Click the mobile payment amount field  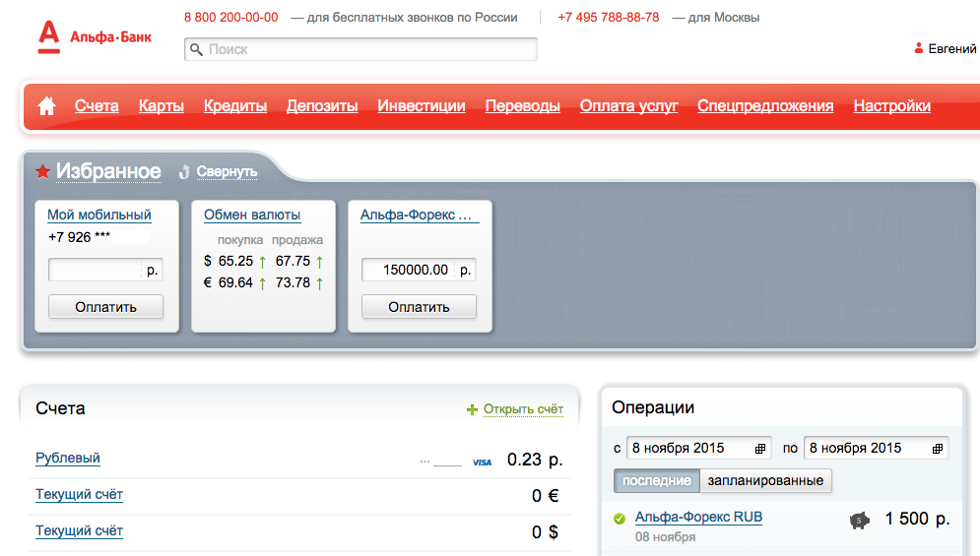click(96, 270)
